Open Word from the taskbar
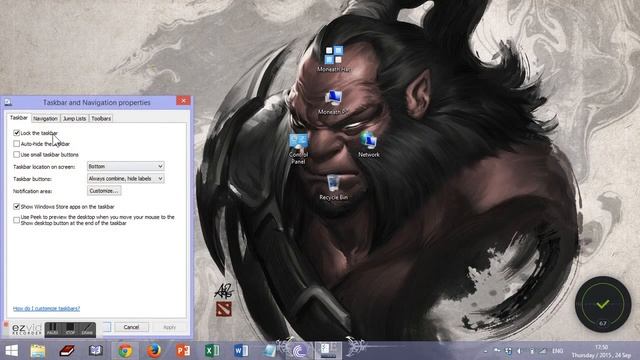Viewport: 640px width, 360px height. [x=241, y=351]
